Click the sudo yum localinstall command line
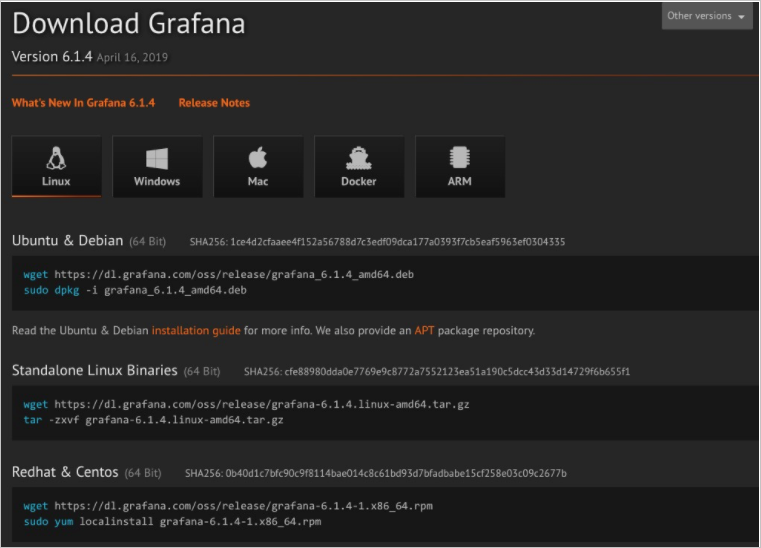This screenshot has width=761, height=548. tap(172, 522)
